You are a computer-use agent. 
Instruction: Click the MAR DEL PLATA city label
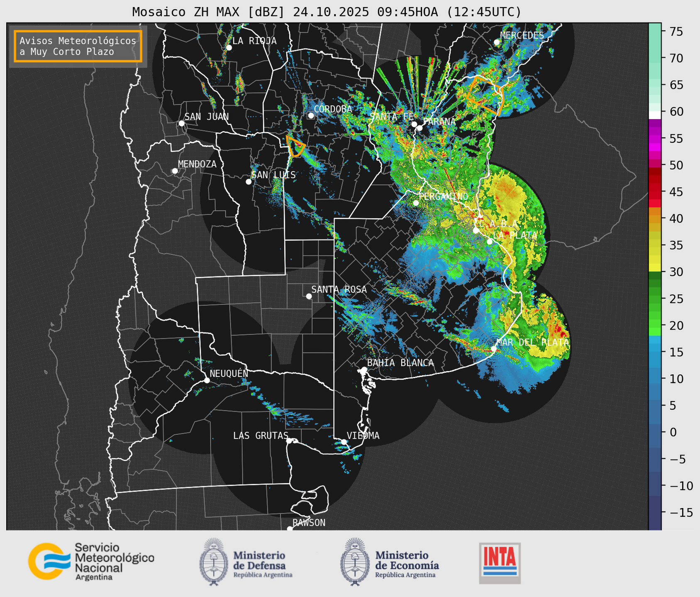coord(533,342)
